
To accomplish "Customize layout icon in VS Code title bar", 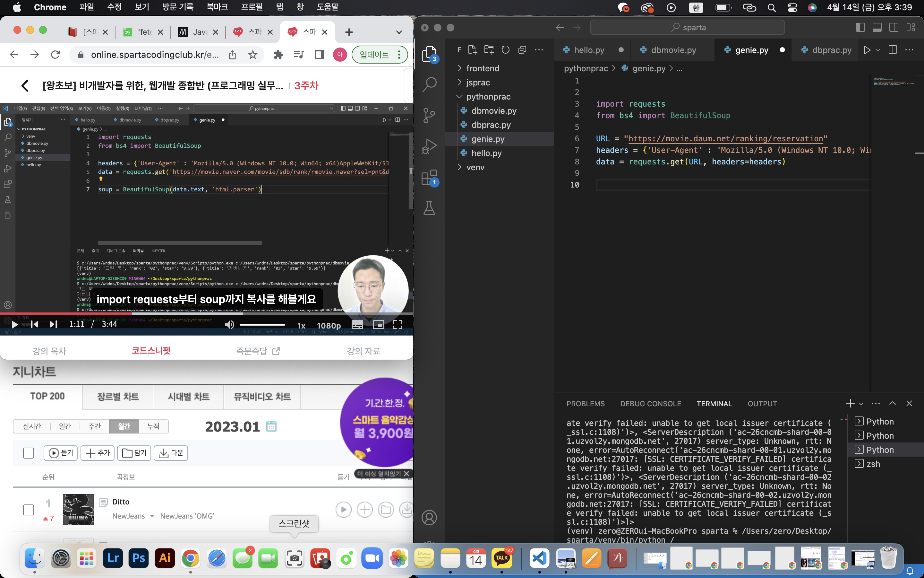I will point(911,28).
